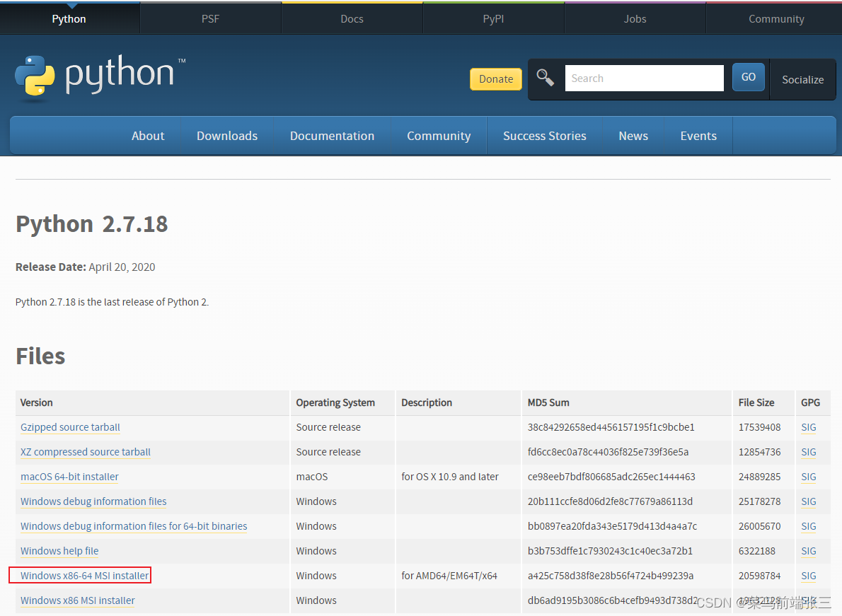Click MD5 sum 38c84292658ed4456157195f1c9bcbe1

click(611, 427)
